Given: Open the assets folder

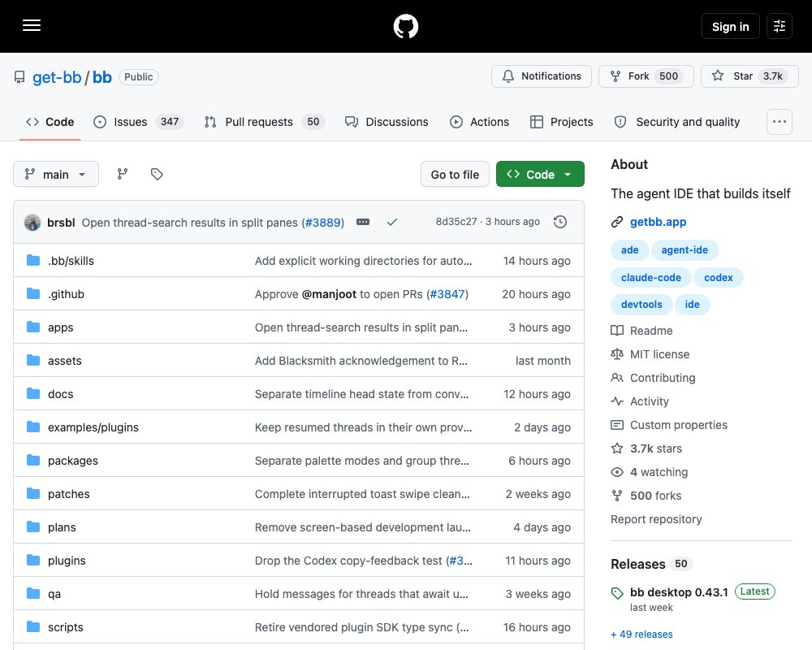Looking at the screenshot, I should click(65, 361).
